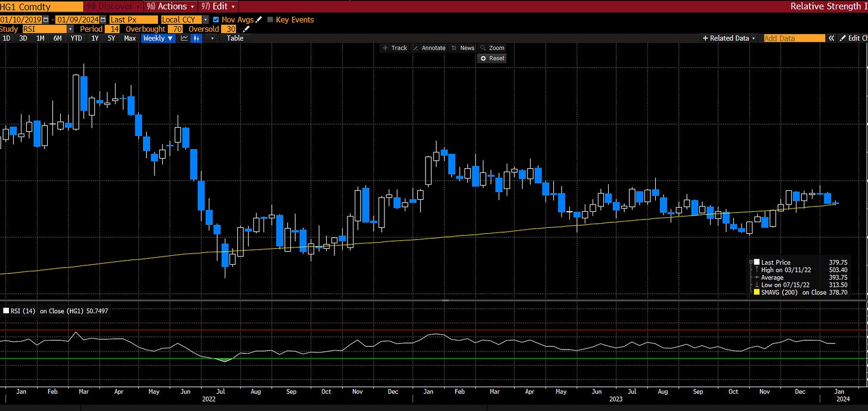Viewport: 868px width, 411px height.
Task: Toggle the Mov Avgs checkbox
Action: click(215, 20)
